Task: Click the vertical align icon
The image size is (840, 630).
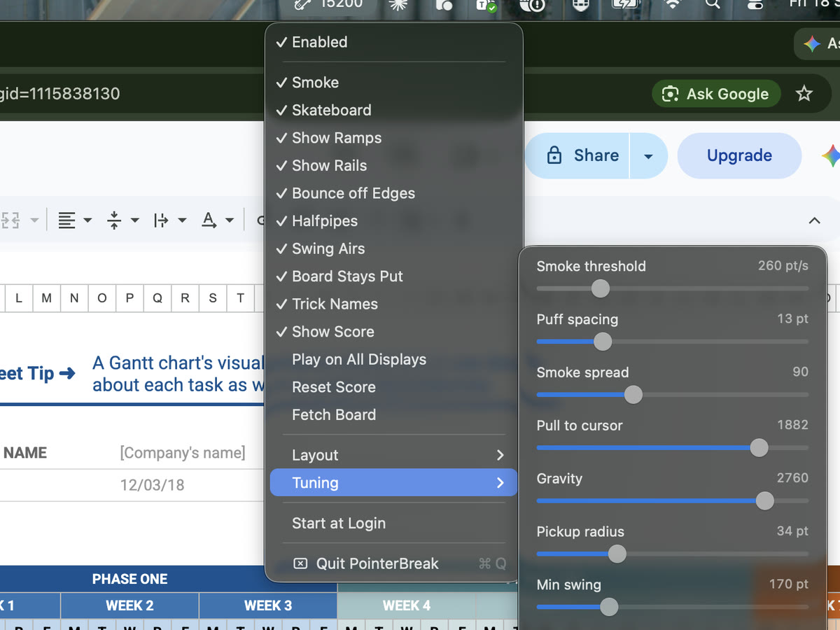Action: (x=114, y=220)
